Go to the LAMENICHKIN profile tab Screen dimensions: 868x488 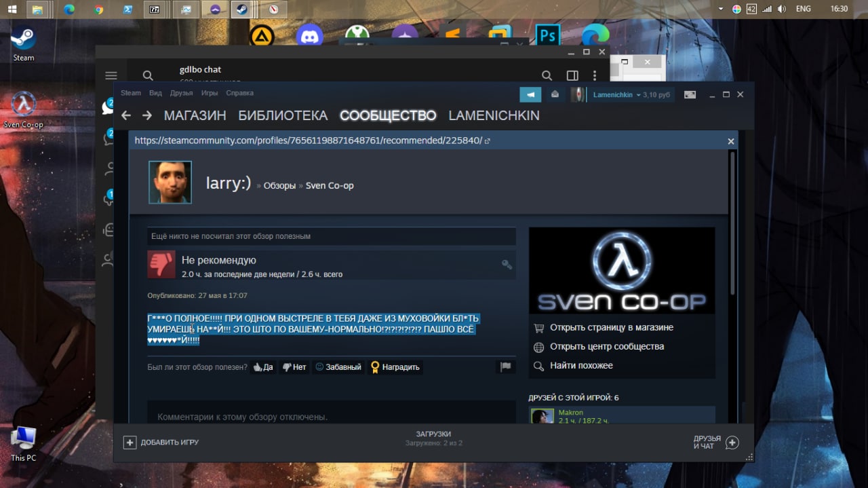(x=494, y=115)
